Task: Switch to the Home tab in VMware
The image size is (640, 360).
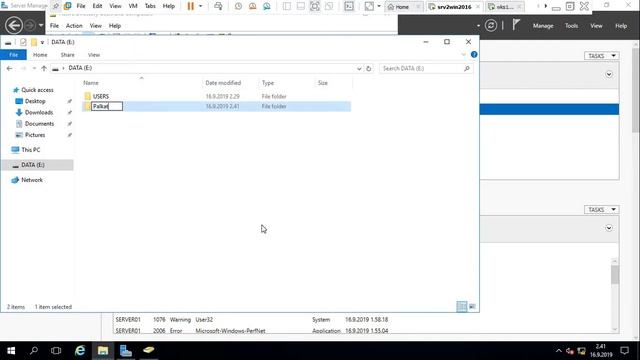Action: [x=403, y=7]
